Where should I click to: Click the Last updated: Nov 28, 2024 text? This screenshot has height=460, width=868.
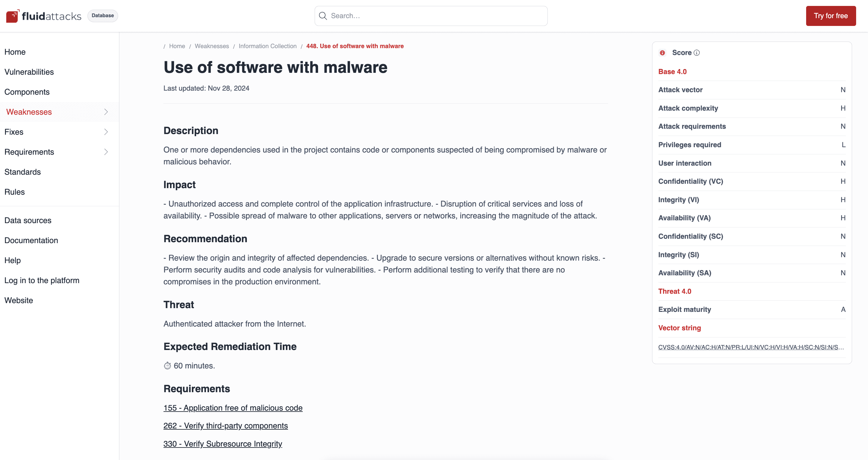click(206, 88)
